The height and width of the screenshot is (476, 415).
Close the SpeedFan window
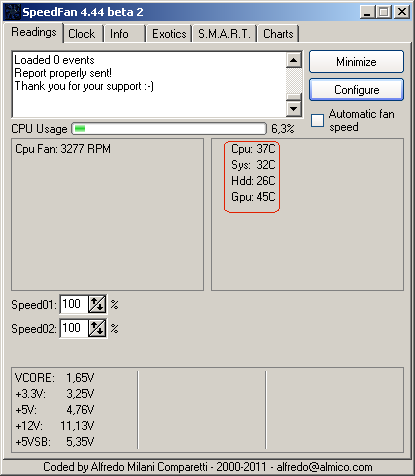402,12
